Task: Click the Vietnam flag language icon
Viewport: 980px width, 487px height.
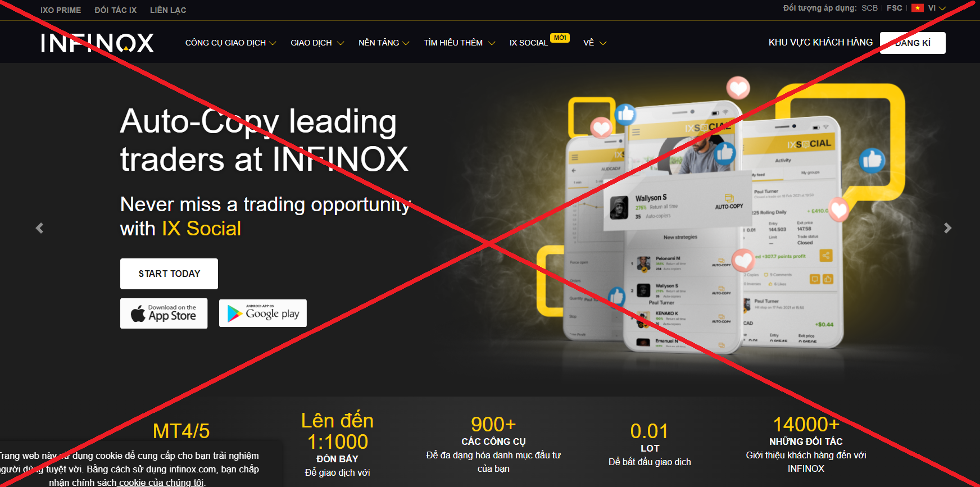Action: click(x=918, y=8)
